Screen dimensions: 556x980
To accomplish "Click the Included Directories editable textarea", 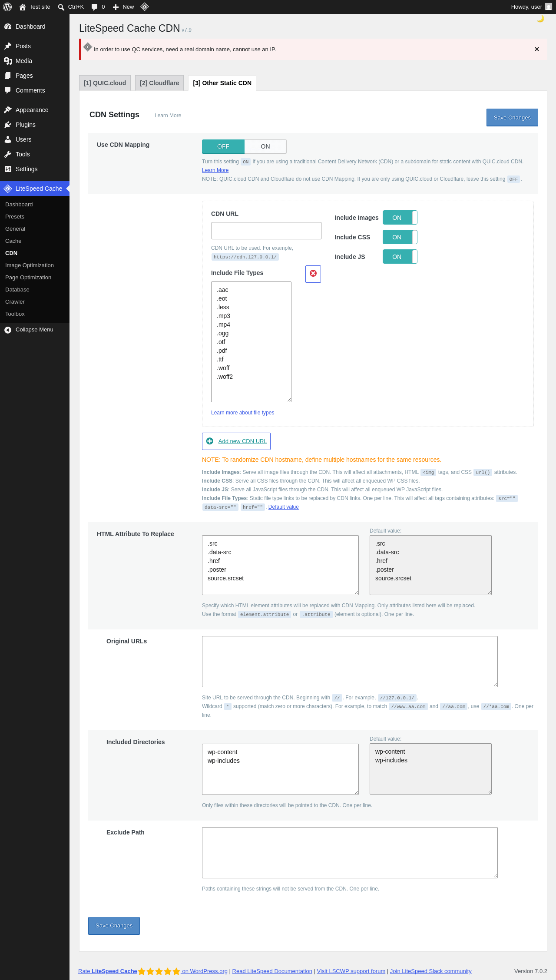I will [280, 769].
